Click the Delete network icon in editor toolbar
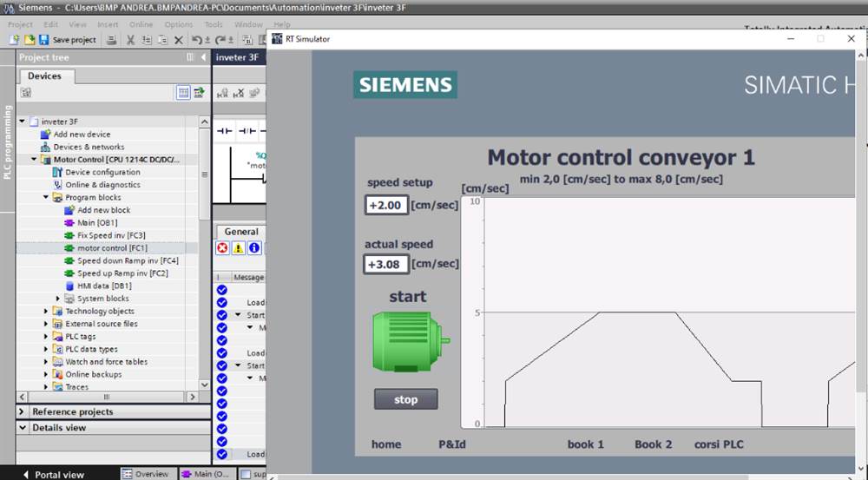868x480 pixels. [239, 93]
